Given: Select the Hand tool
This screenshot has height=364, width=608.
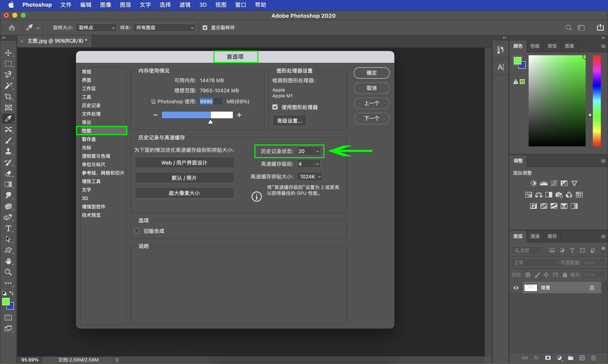Looking at the screenshot, I should (x=8, y=261).
